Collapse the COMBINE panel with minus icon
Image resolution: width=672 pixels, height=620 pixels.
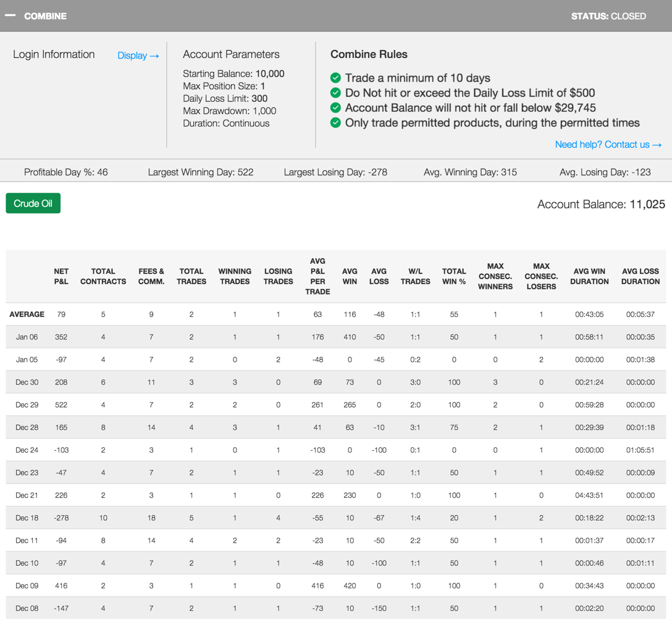(10, 15)
